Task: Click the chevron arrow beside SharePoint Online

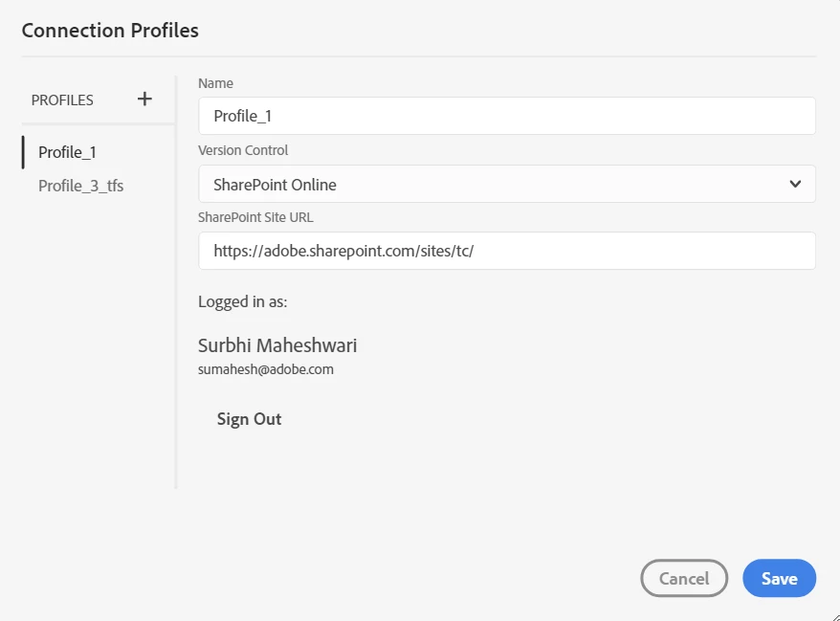Action: tap(795, 185)
